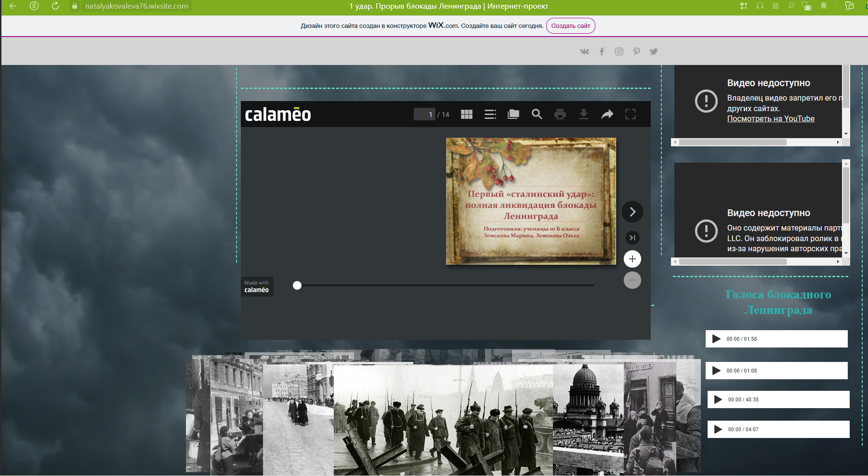The image size is (868, 476).
Task: Share the publication using arrow icon
Action: (x=607, y=115)
